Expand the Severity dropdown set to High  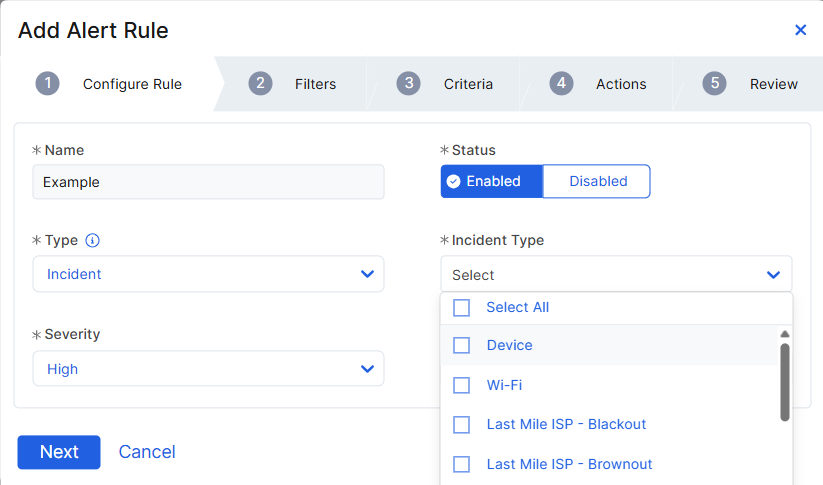(208, 369)
